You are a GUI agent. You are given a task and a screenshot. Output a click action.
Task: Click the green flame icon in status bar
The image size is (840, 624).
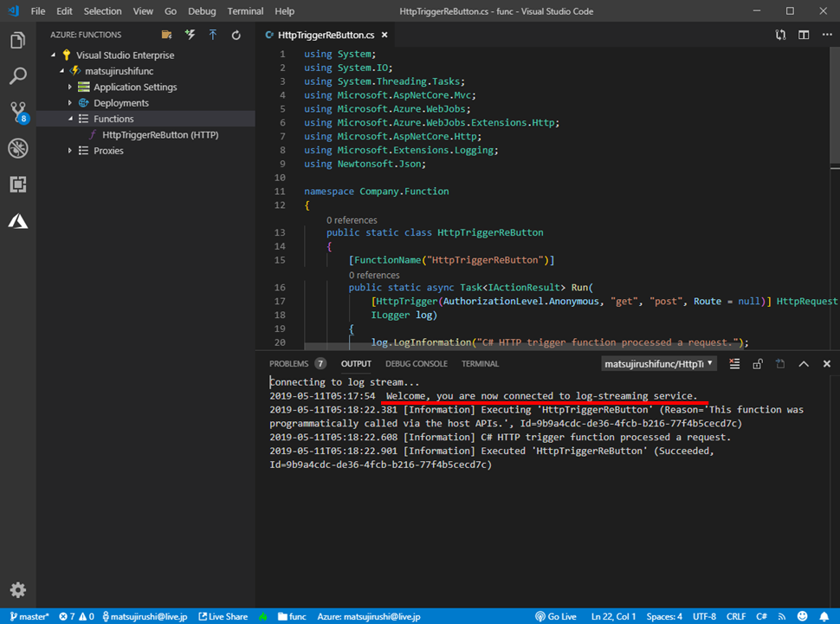tap(263, 616)
